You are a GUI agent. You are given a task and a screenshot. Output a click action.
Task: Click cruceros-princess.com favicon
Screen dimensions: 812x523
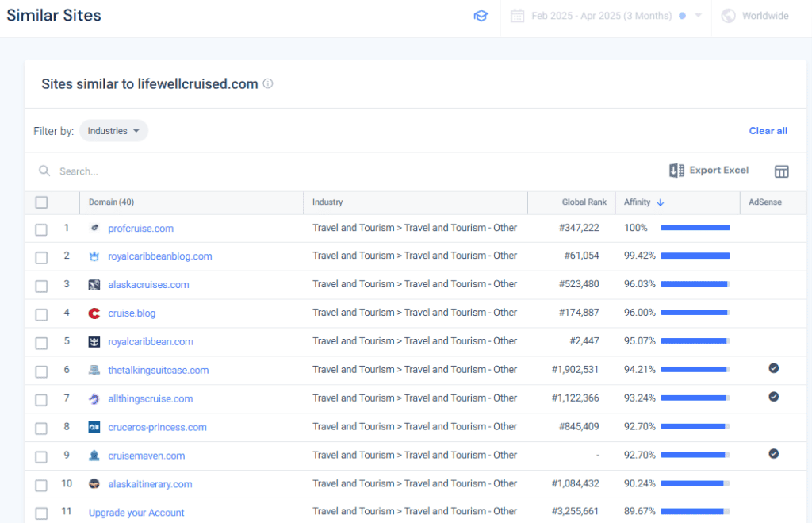[x=94, y=427]
